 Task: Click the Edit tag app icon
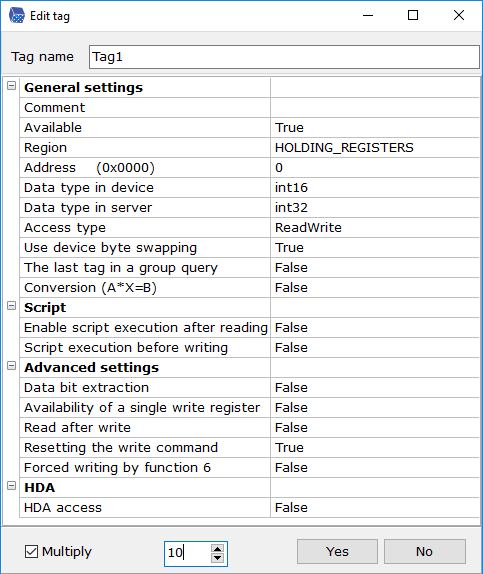16,16
